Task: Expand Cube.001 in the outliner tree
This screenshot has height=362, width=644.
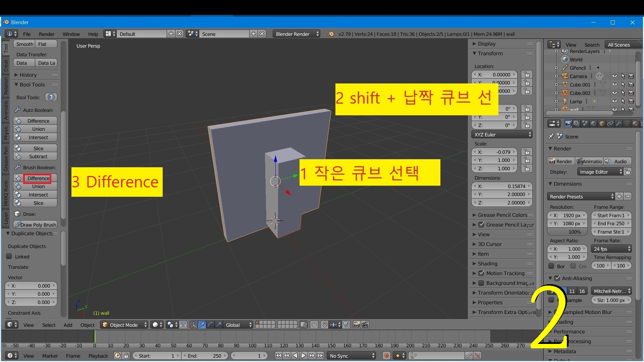Action: point(556,84)
